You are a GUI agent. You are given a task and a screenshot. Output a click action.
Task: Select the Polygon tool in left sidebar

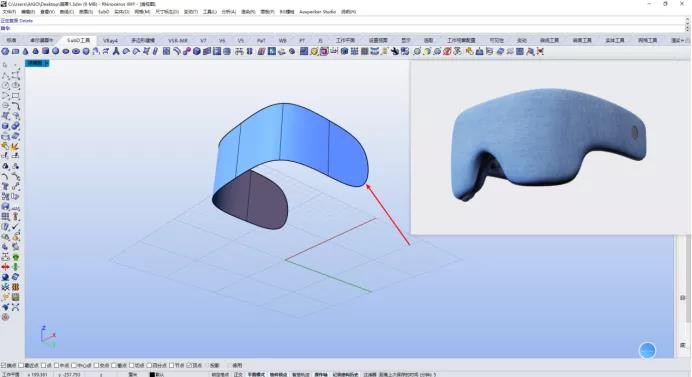[5, 106]
